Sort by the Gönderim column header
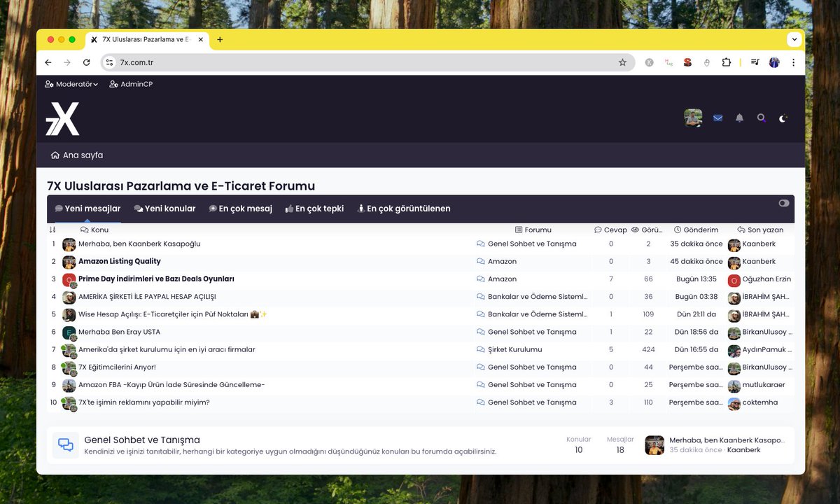The image size is (840, 504). pos(696,230)
